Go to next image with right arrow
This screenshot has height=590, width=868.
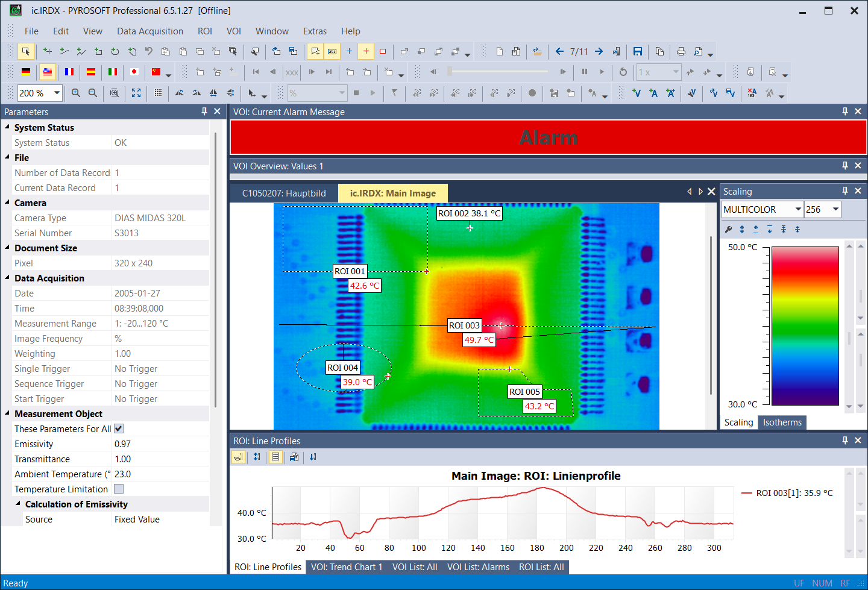pos(599,51)
